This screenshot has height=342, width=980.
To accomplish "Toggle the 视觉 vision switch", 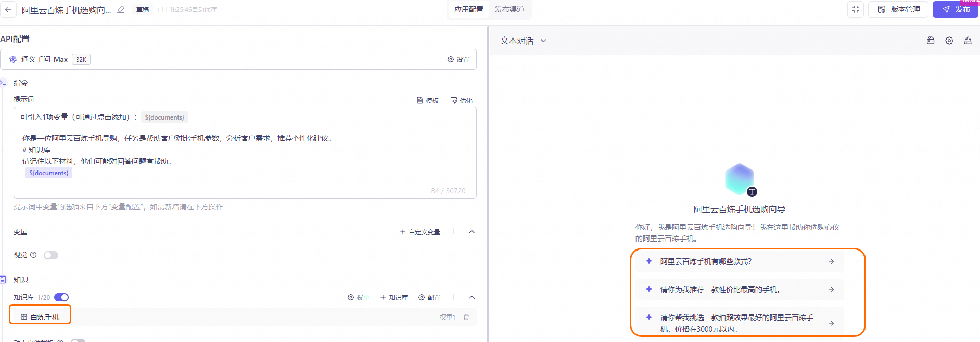I will (x=51, y=255).
